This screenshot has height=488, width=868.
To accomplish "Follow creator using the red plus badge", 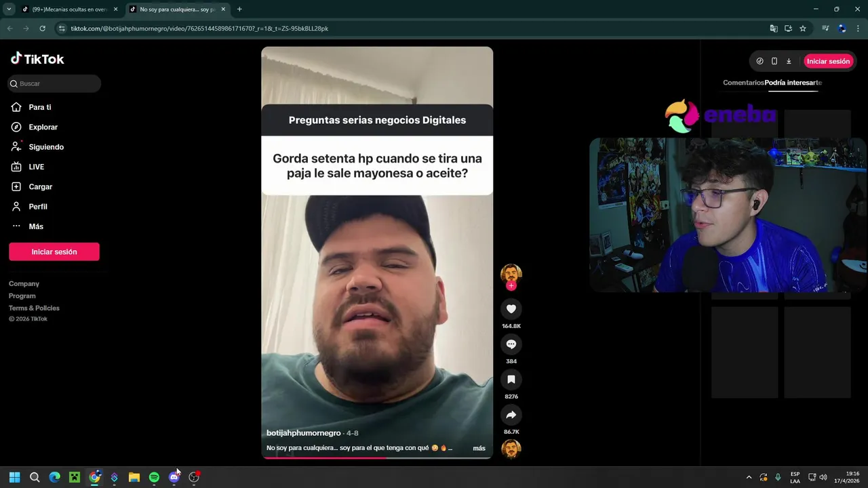I will tap(511, 285).
